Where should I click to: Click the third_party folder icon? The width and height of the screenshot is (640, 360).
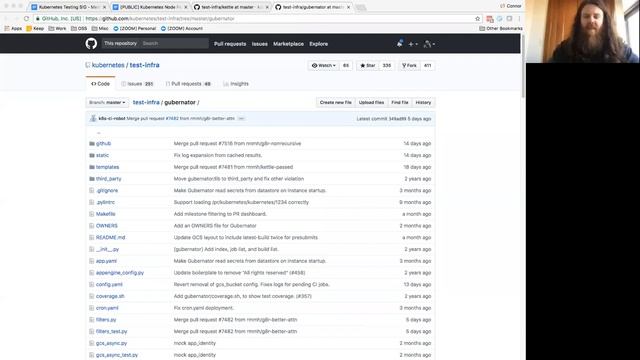(92, 179)
